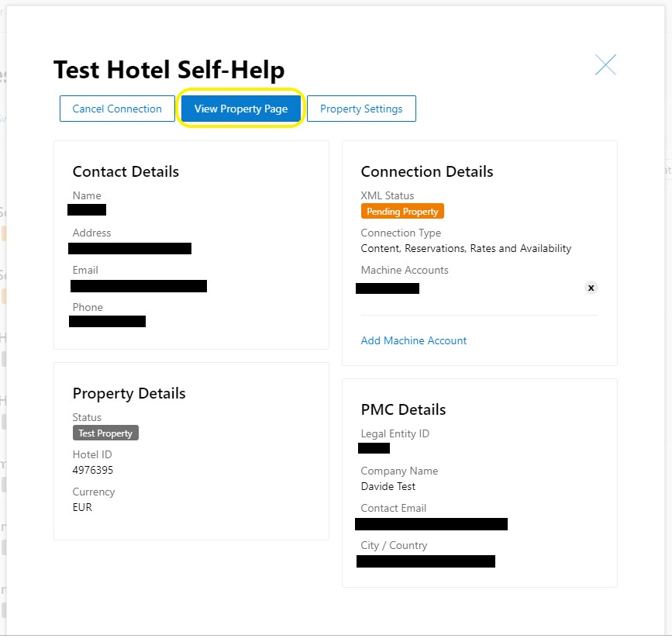Screen dimensions: 672x642
Task: Click the Test Property status badge
Action: pos(105,433)
